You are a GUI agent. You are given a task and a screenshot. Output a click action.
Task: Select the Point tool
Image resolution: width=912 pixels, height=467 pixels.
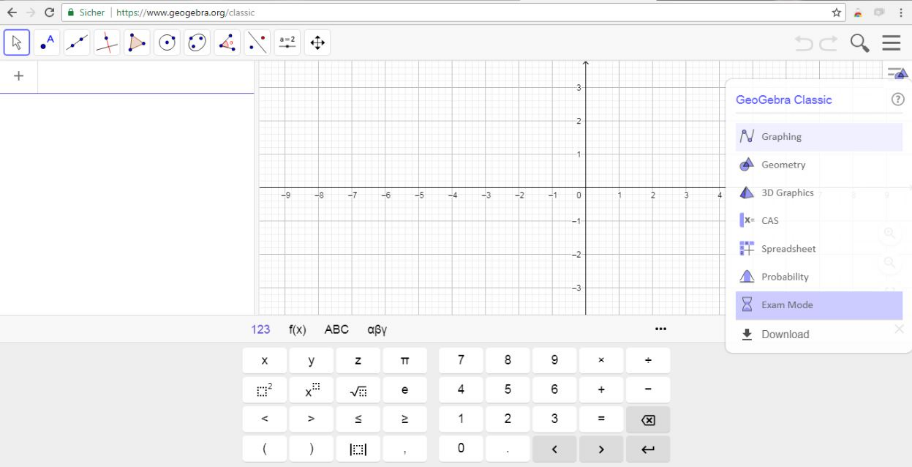[x=47, y=42]
